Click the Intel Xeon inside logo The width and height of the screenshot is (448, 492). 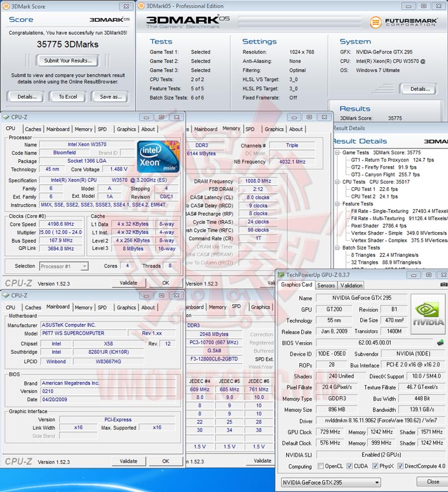click(158, 157)
